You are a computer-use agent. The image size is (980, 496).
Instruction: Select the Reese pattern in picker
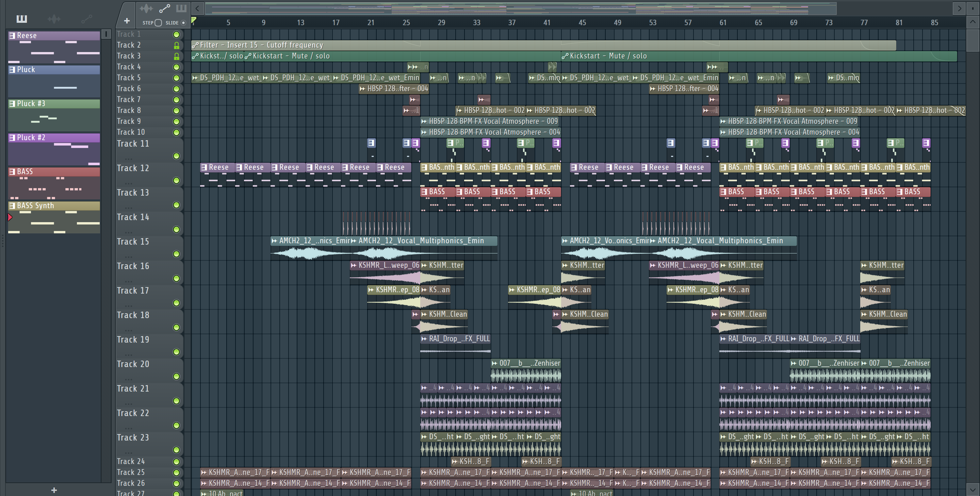click(x=54, y=47)
